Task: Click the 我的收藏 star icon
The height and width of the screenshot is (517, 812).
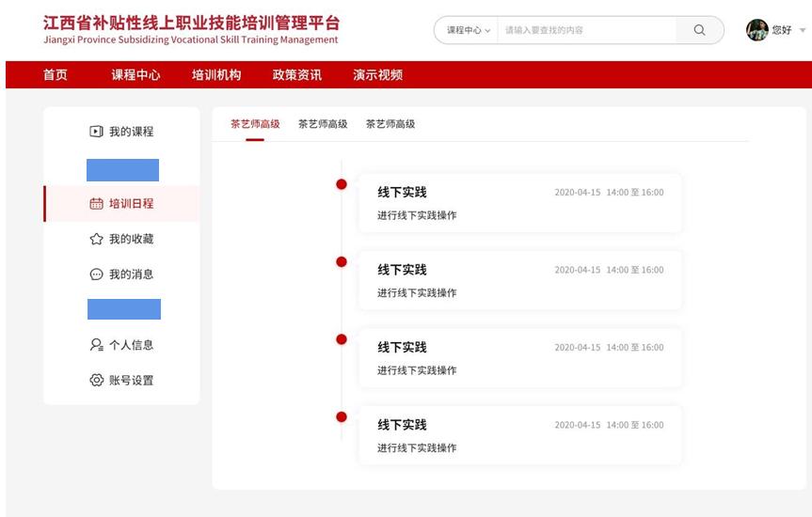Action: 96,239
